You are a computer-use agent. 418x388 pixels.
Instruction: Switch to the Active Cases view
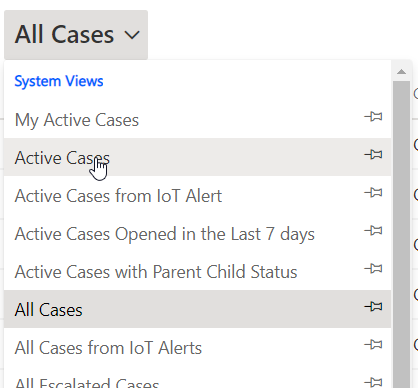[x=197, y=157]
